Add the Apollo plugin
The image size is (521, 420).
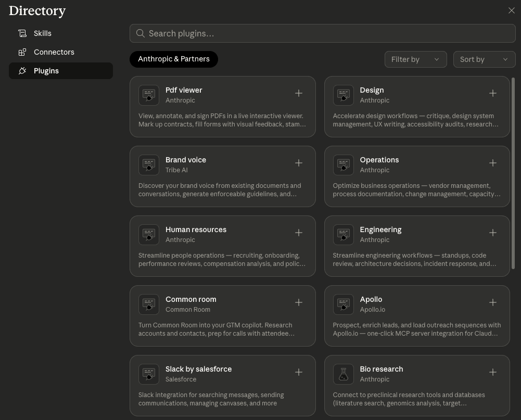coord(493,303)
